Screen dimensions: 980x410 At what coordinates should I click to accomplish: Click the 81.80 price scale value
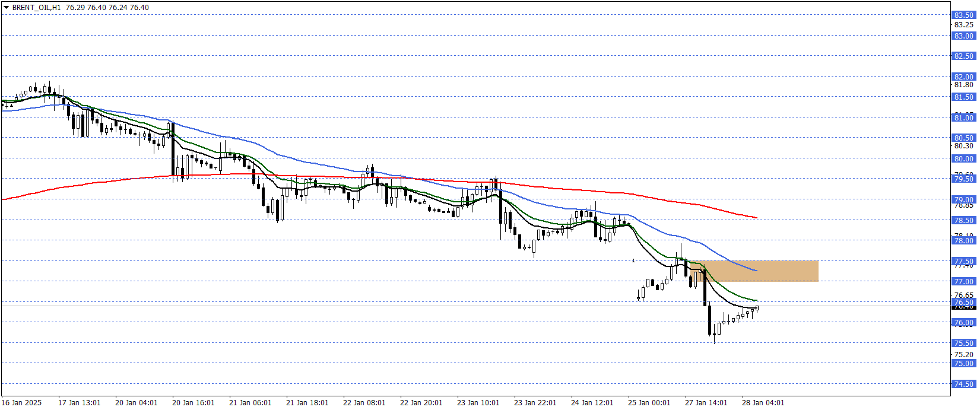coord(963,85)
